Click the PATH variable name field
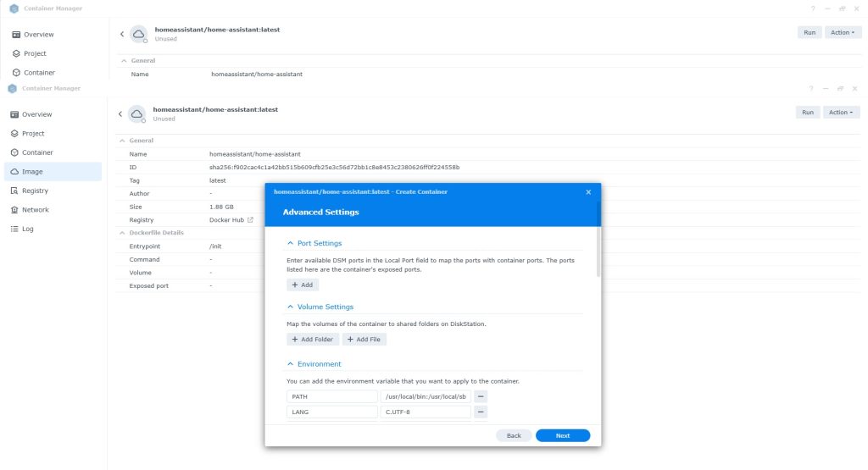Viewport: 868px width, 470px height. 332,396
